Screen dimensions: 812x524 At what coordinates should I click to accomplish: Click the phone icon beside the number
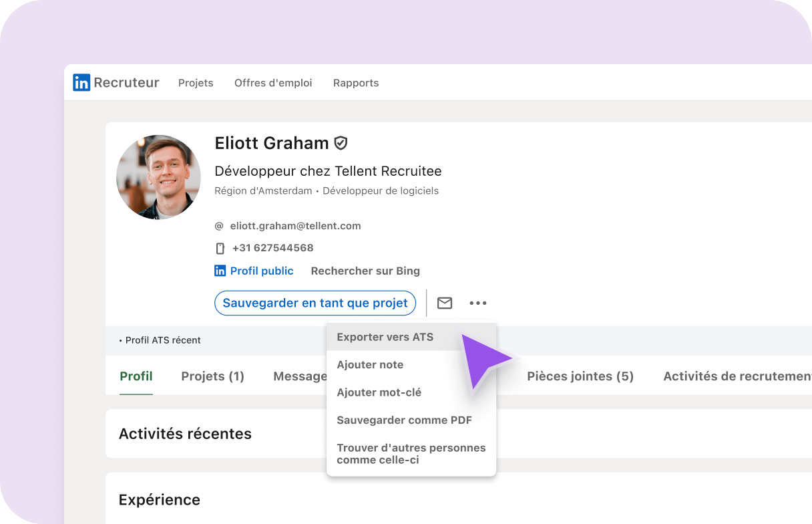220,247
